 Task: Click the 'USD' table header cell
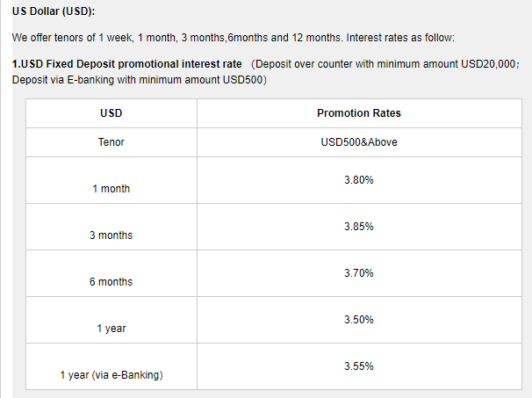click(x=111, y=113)
